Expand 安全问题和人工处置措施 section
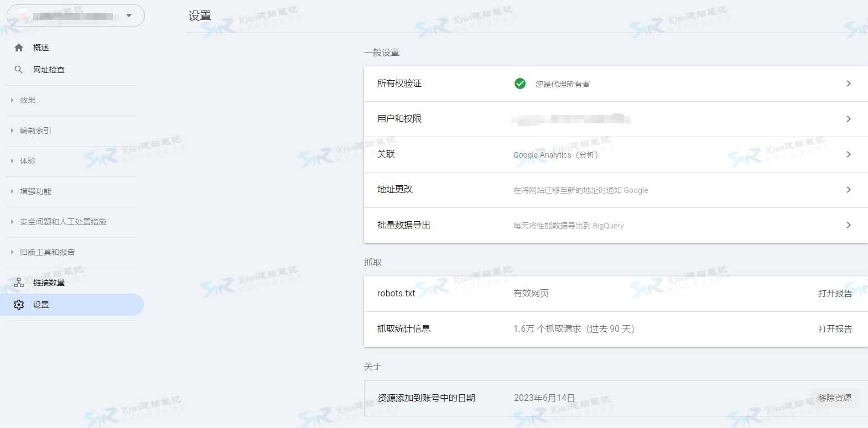This screenshot has height=428, width=868. [63, 222]
